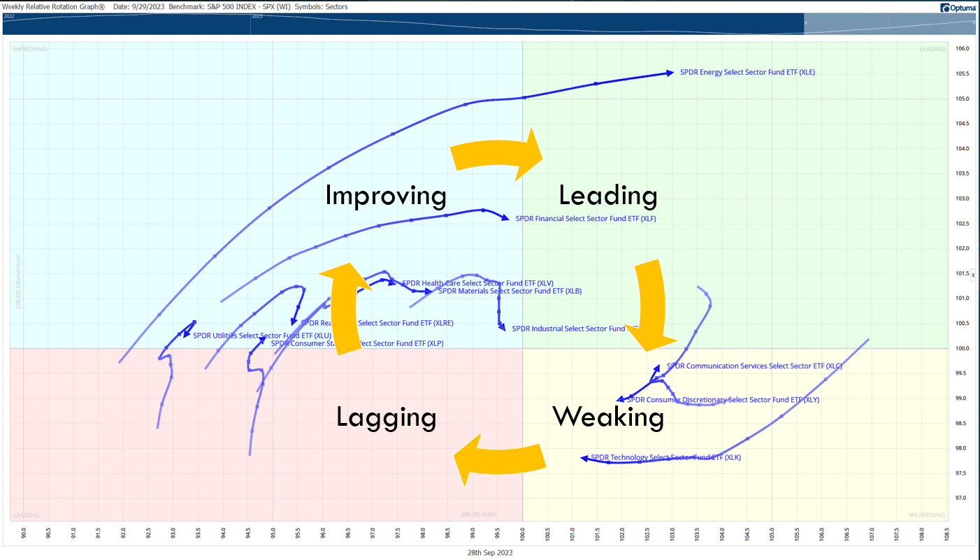Click the small LAGGING quadrant corner label
The width and height of the screenshot is (980, 560).
[27, 515]
